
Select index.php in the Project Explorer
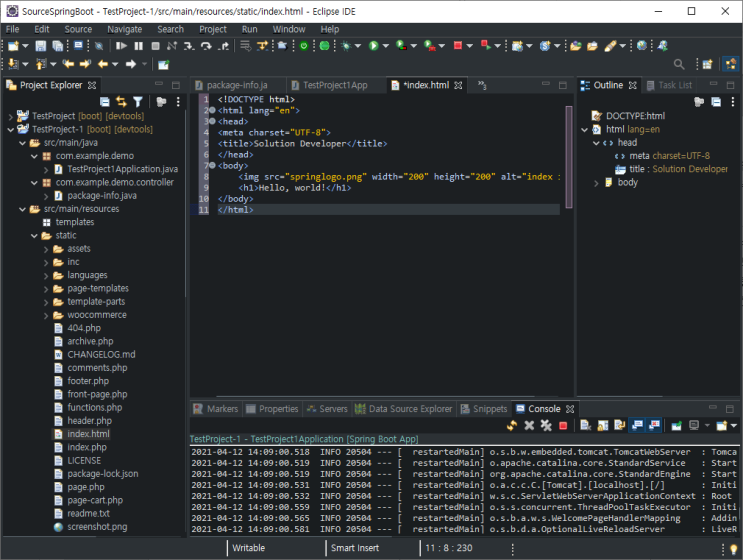point(86,447)
